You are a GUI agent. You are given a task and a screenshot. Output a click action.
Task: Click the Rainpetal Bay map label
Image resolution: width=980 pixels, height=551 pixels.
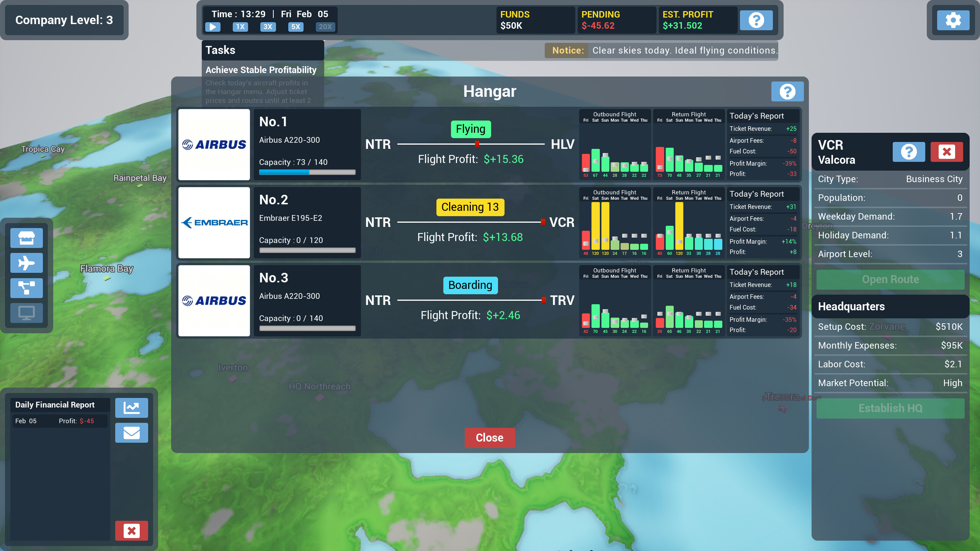pyautogui.click(x=140, y=178)
